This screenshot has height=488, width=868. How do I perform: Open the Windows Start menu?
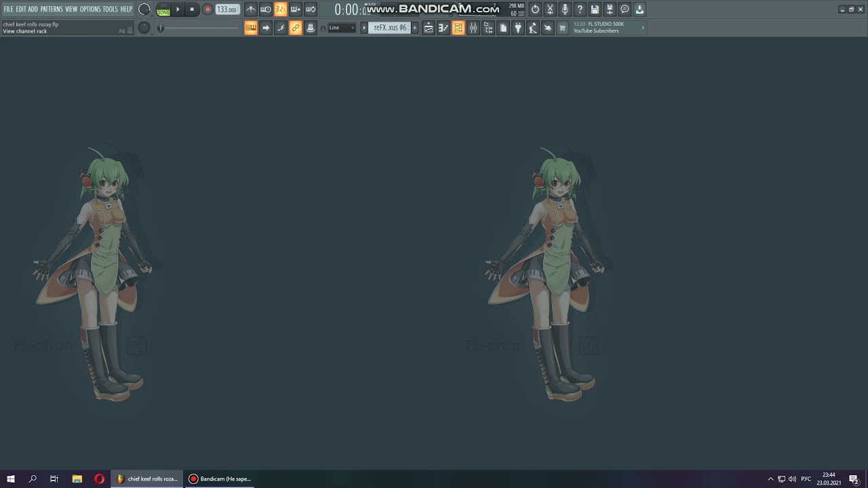[x=11, y=479]
